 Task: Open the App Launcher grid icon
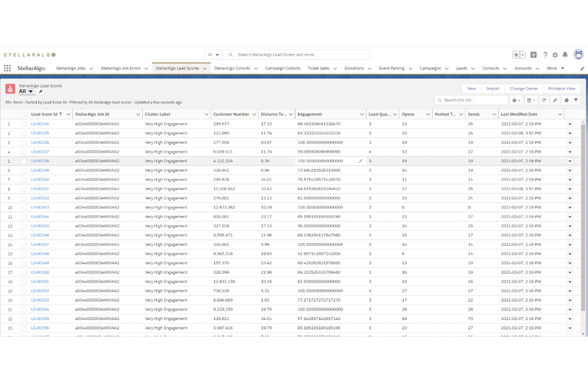click(7, 68)
